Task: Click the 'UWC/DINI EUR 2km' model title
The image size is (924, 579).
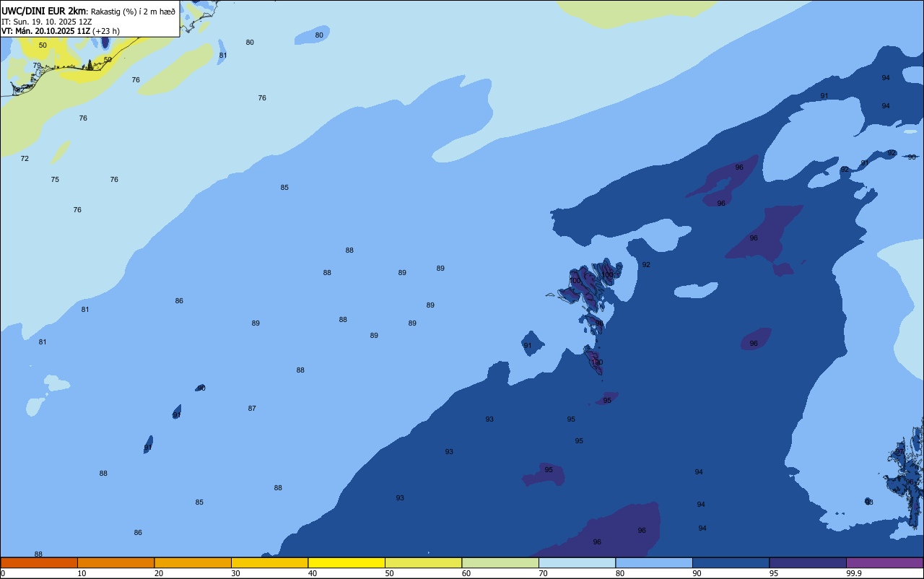Action: pyautogui.click(x=43, y=11)
